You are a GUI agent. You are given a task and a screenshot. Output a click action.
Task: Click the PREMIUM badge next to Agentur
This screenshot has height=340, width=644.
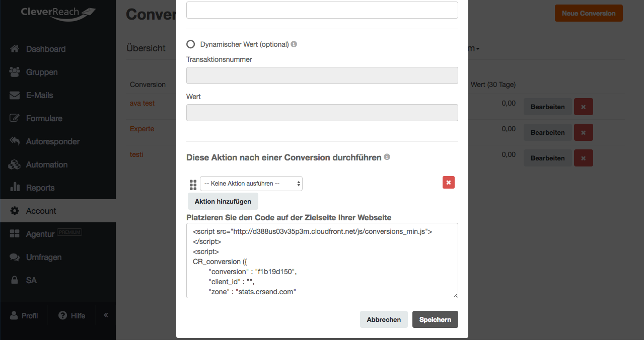pyautogui.click(x=69, y=232)
